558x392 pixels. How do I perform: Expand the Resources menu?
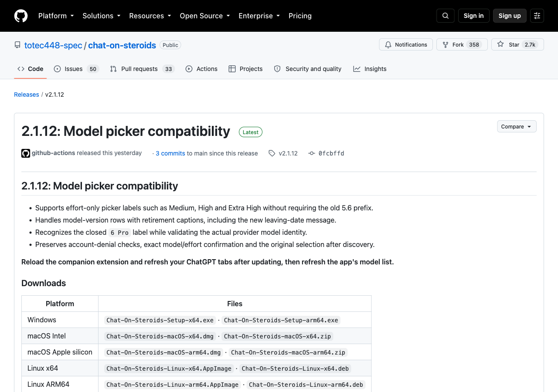(x=150, y=16)
